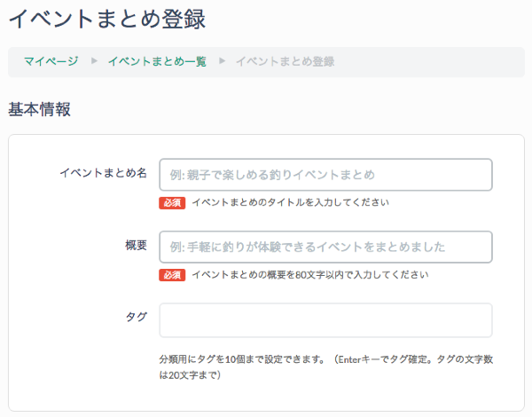The image size is (532, 417).
Task: Go to イベントまとめ一覧 in the breadcrumb
Action: point(157,61)
